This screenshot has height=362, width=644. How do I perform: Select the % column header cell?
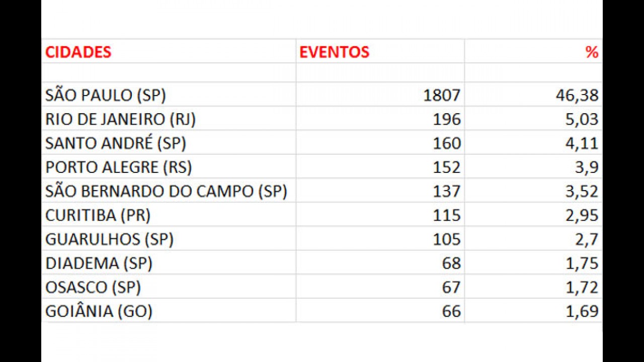click(533, 51)
